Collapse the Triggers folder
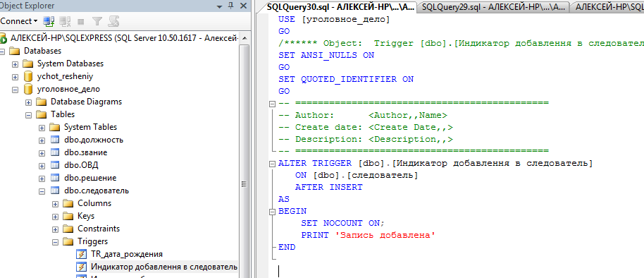Image resolution: width=644 pixels, height=278 pixels. point(55,242)
